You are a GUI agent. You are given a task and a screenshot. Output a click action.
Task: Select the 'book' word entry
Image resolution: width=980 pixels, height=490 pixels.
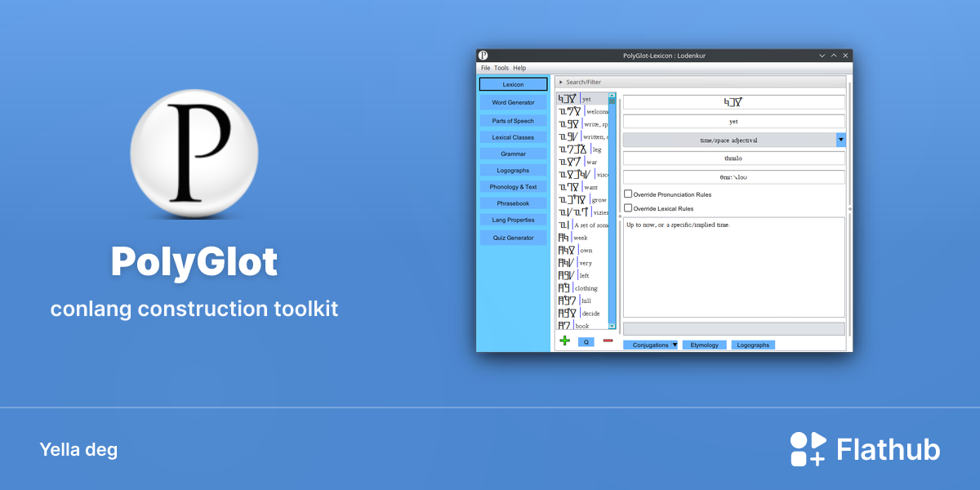[x=582, y=325]
